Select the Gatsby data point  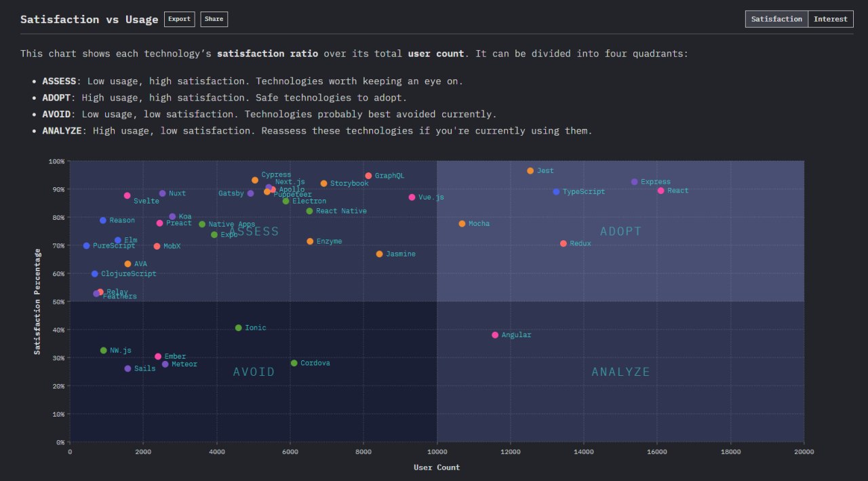[x=251, y=193]
